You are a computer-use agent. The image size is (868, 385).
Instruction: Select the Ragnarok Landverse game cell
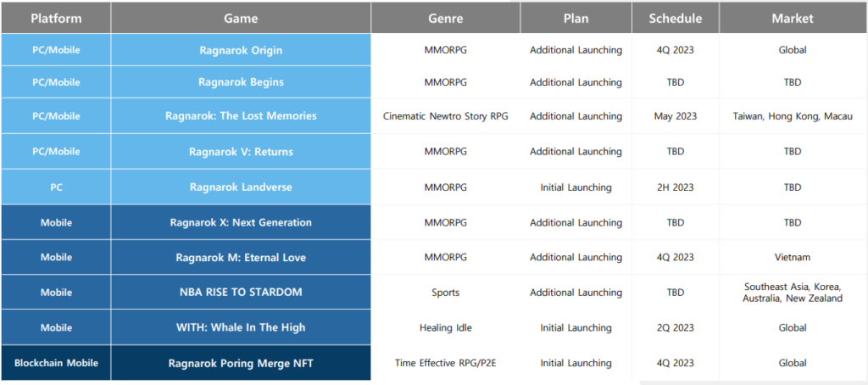pos(241,187)
